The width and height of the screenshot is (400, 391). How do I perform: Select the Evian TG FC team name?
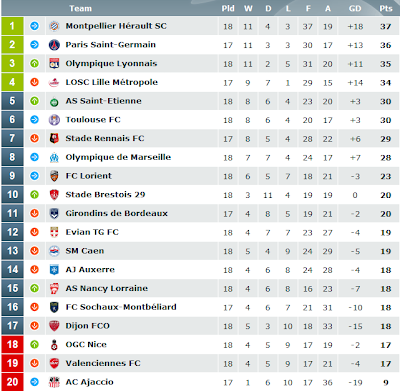pyautogui.click(x=92, y=232)
